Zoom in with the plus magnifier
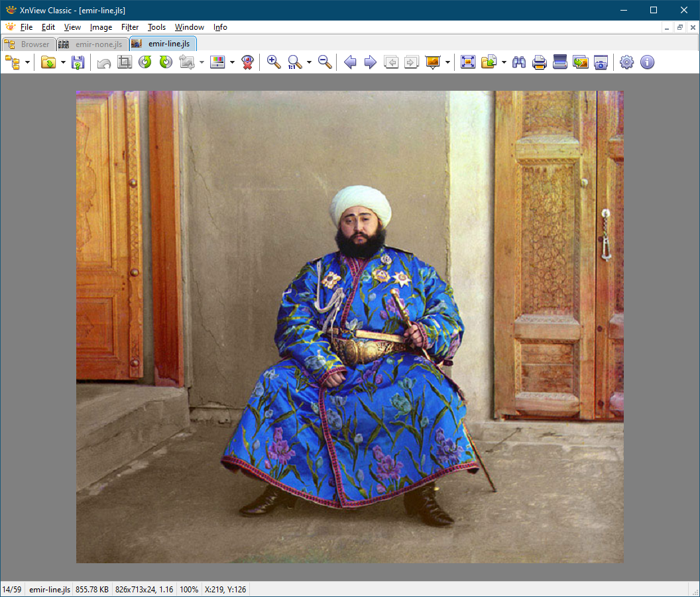700x597 pixels. click(273, 62)
